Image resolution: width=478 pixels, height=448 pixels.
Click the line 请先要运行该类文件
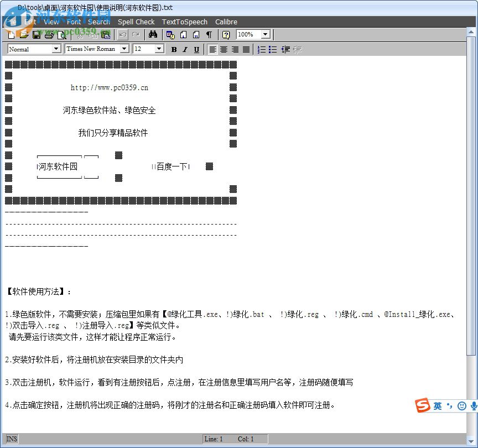click(x=92, y=337)
